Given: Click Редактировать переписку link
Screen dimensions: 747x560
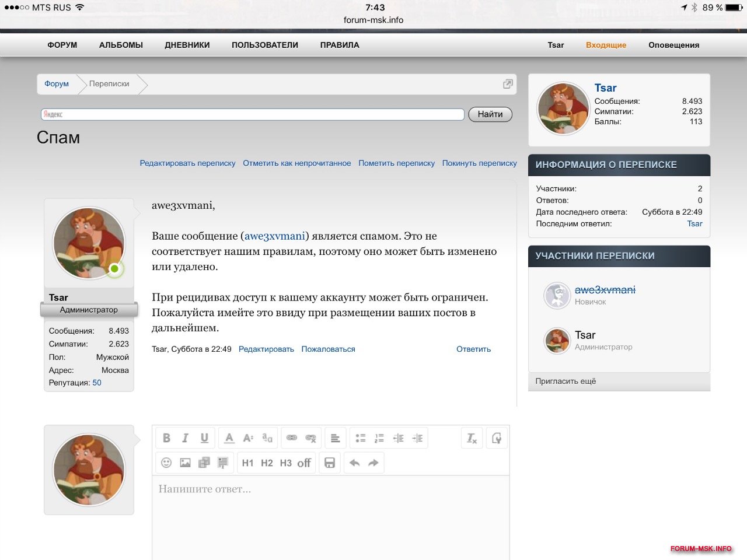Looking at the screenshot, I should pyautogui.click(x=187, y=163).
